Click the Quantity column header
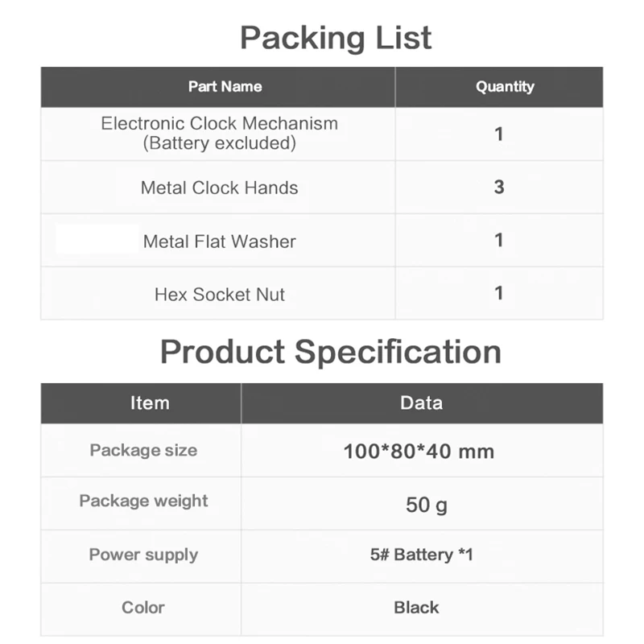 [505, 86]
